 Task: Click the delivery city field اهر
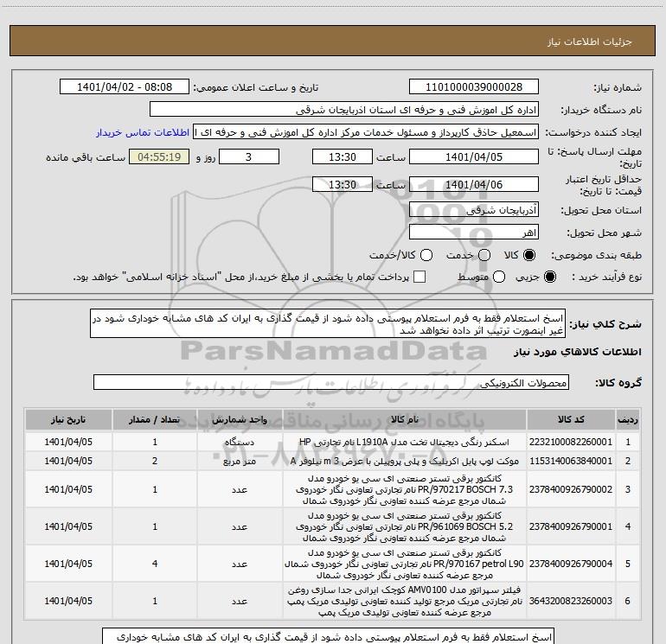(474, 233)
